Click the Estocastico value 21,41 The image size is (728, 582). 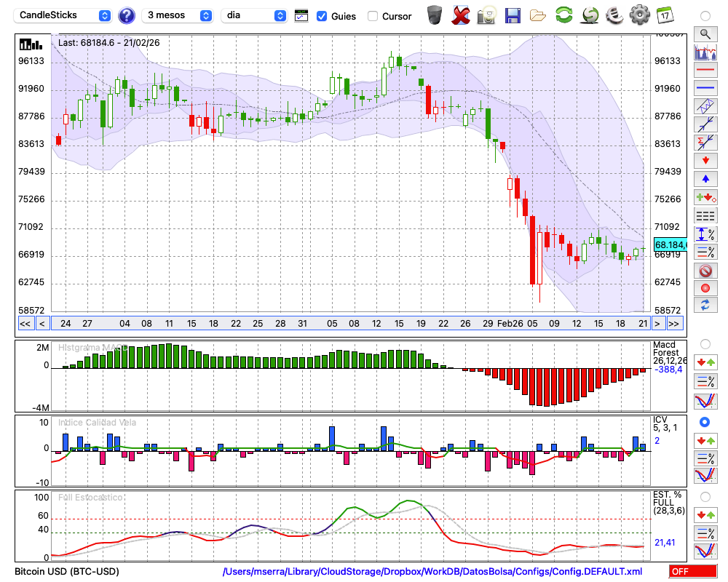(665, 543)
